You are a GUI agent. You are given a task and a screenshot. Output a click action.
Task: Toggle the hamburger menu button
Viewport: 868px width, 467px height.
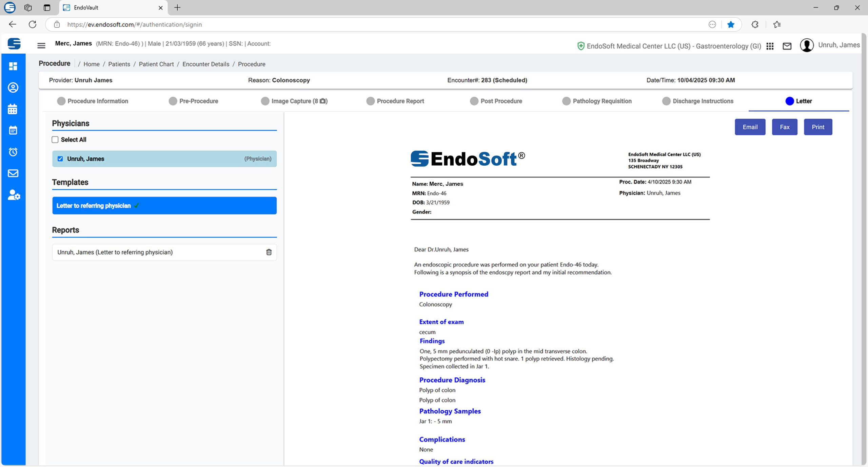click(41, 45)
